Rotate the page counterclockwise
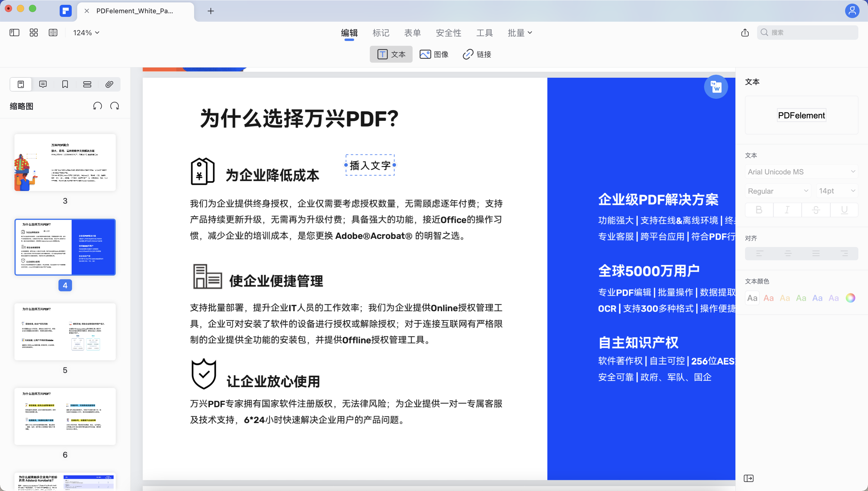The image size is (868, 491). point(97,105)
